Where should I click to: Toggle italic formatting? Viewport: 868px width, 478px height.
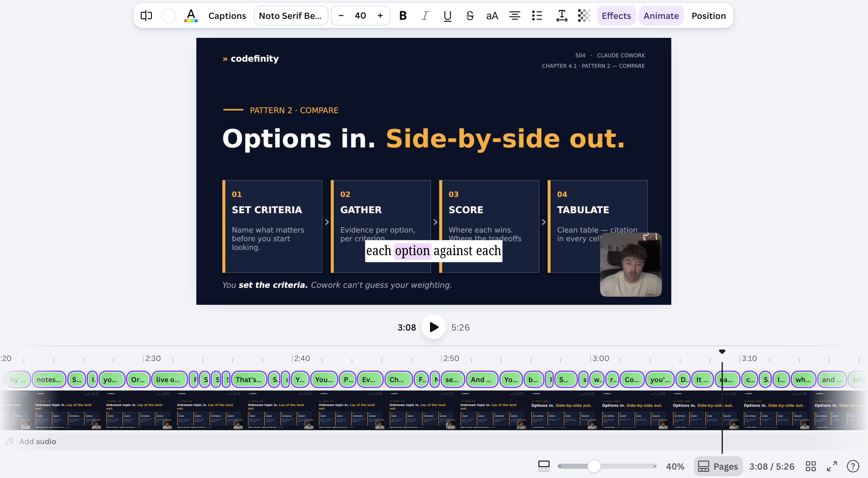[425, 16]
